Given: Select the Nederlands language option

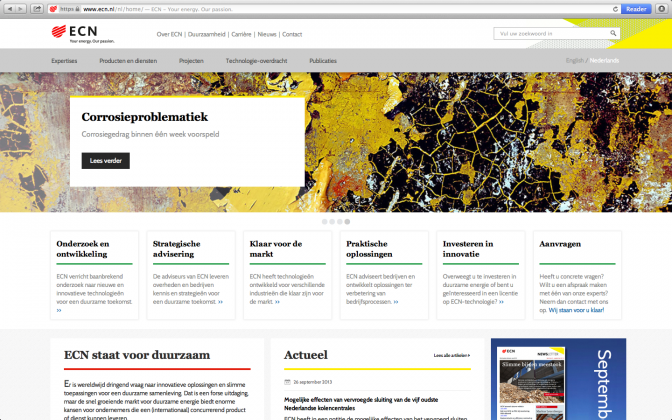Looking at the screenshot, I should coord(604,60).
